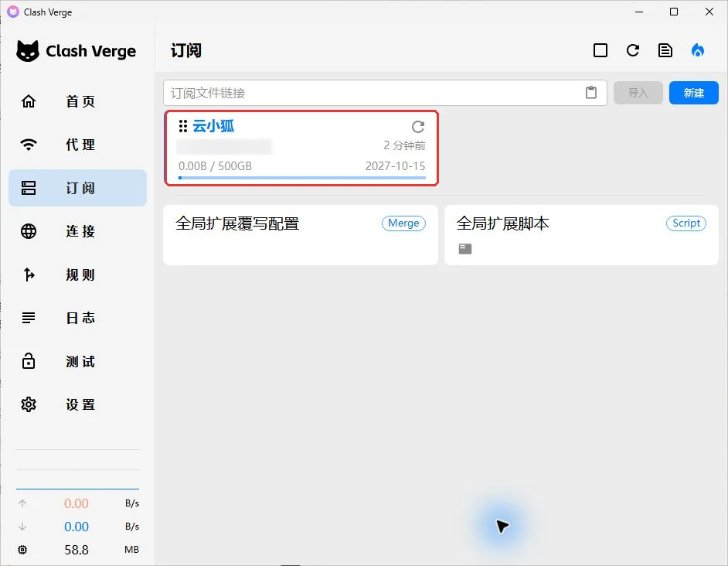This screenshot has height=566, width=728.
Task: Refresh all subscriptions via header refresh icon
Action: [x=633, y=50]
